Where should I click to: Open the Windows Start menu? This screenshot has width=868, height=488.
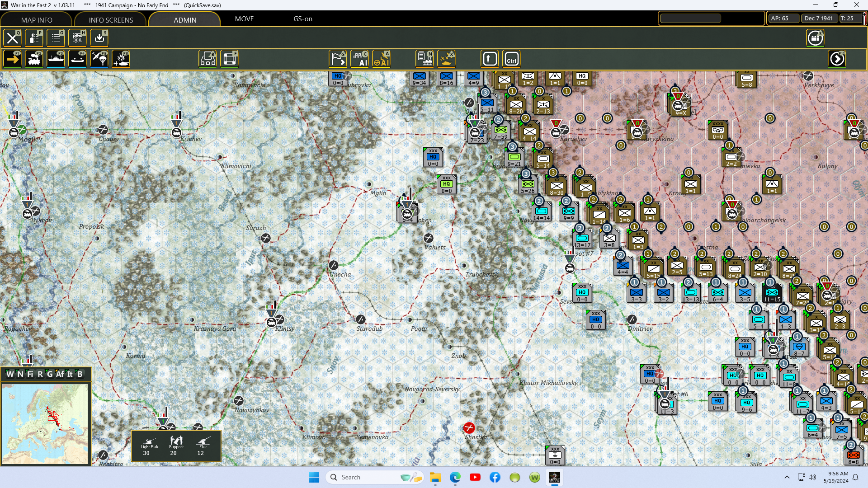pos(314,477)
